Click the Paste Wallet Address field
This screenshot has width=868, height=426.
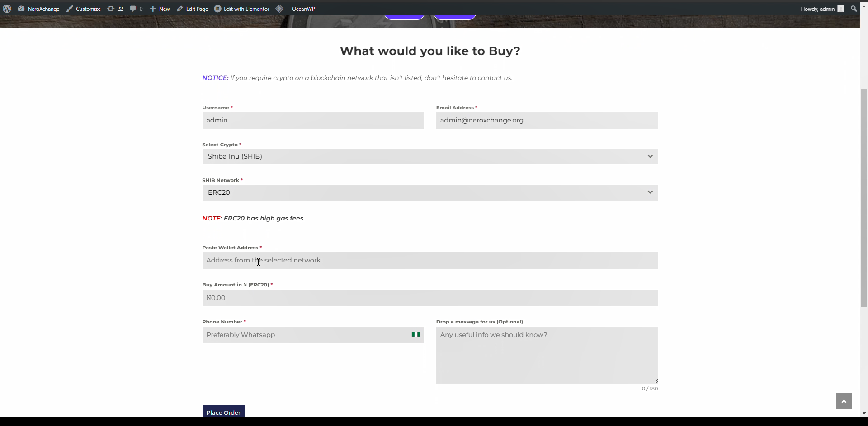tap(430, 260)
